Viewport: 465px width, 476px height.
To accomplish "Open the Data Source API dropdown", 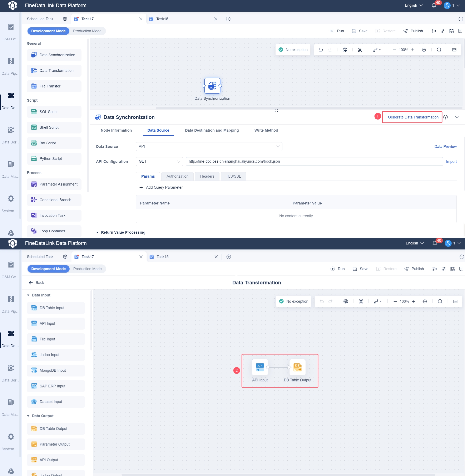I will (209, 146).
